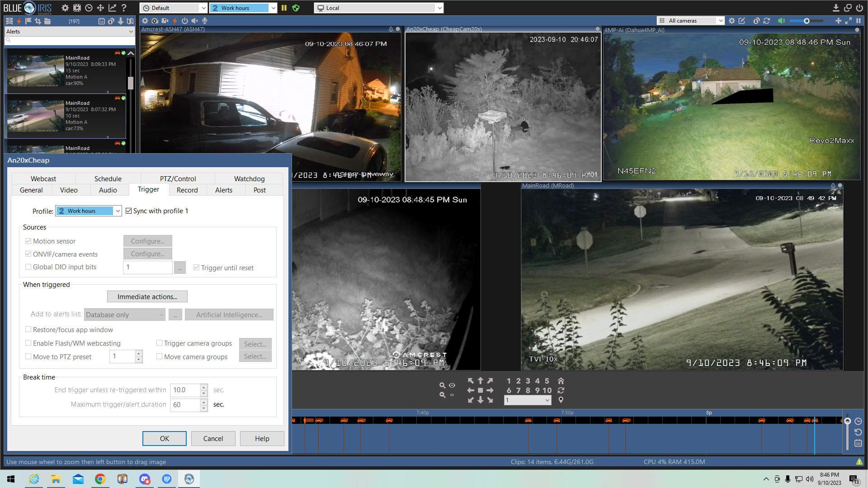
Task: Switch to the PTZ/Control tab
Action: tap(178, 179)
